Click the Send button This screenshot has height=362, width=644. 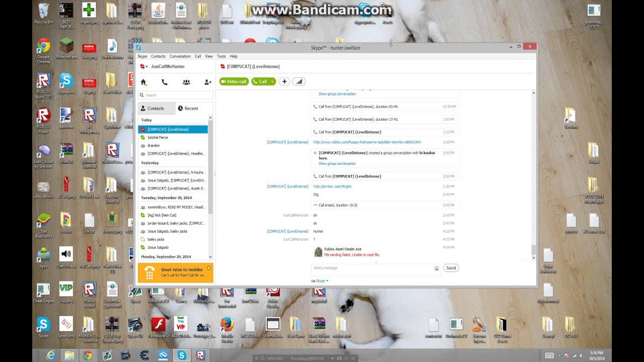click(x=451, y=268)
